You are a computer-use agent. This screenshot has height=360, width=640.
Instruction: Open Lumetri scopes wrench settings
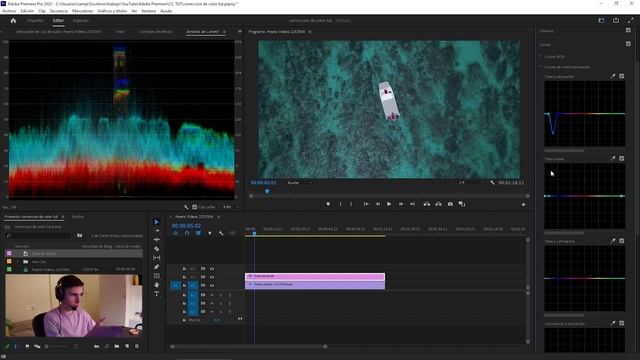[x=186, y=207]
